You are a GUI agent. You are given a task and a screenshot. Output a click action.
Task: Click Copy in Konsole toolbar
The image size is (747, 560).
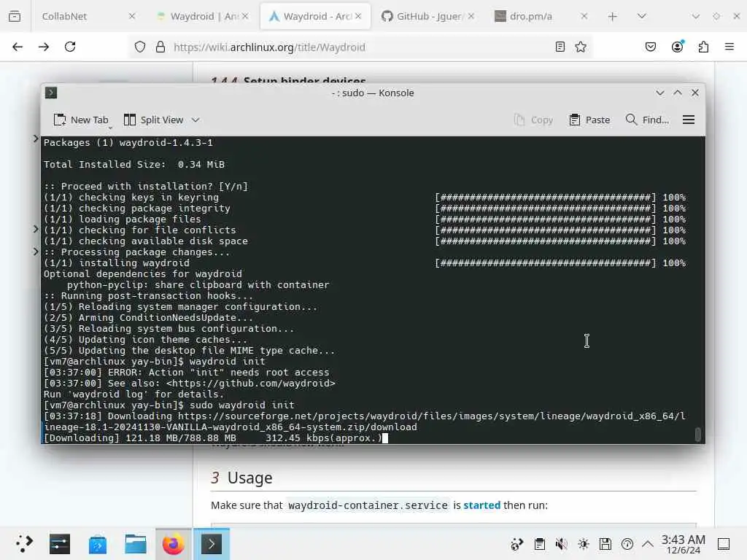[x=533, y=120]
